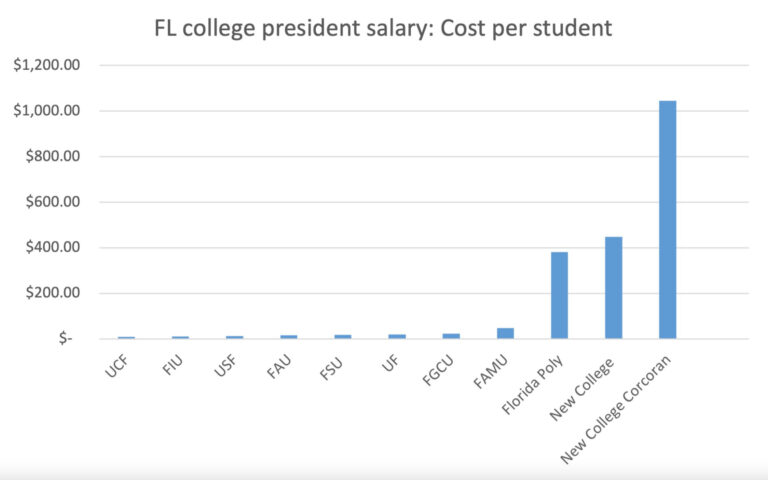Click the Florida Poly bar
The image size is (768, 480).
pyautogui.click(x=559, y=295)
